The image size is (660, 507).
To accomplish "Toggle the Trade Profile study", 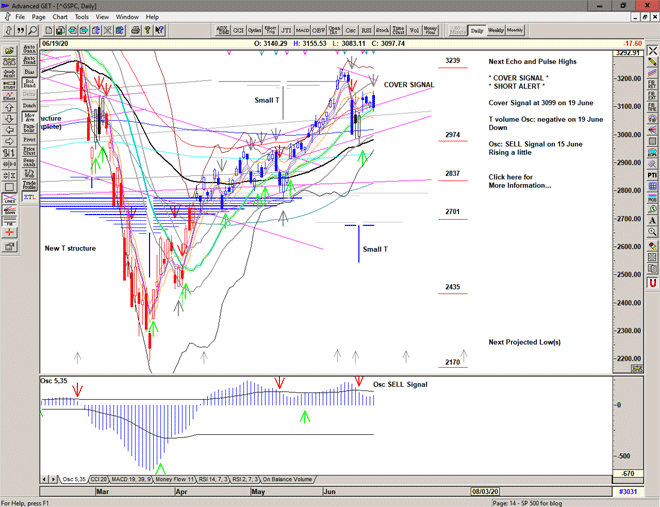I will tap(29, 184).
